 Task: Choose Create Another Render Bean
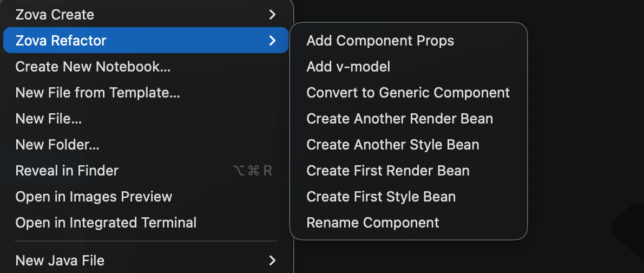(x=400, y=119)
